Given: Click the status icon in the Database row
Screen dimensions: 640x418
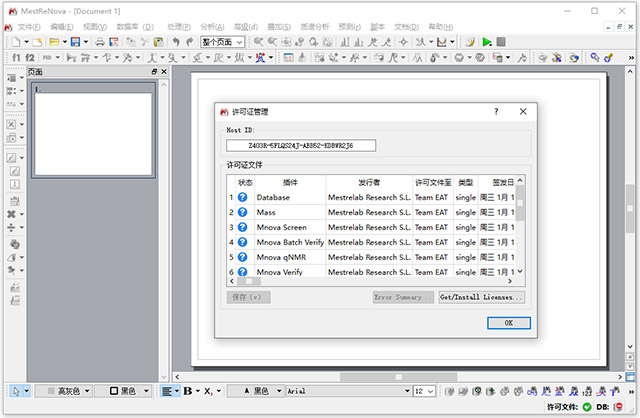Looking at the screenshot, I should point(242,198).
